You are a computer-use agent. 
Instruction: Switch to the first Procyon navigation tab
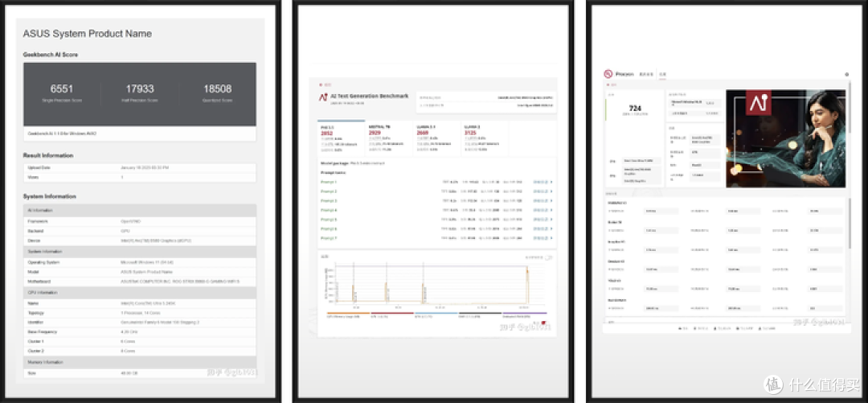[646, 74]
